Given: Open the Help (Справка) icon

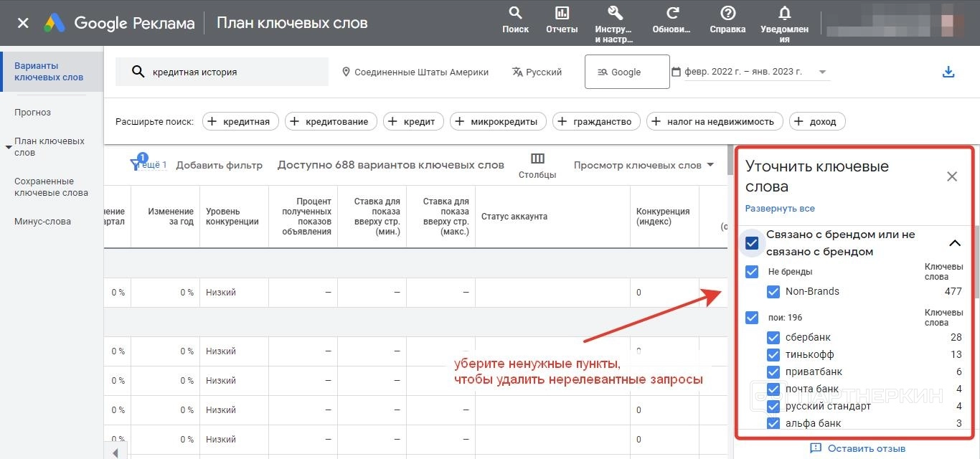Looking at the screenshot, I should [x=727, y=13].
